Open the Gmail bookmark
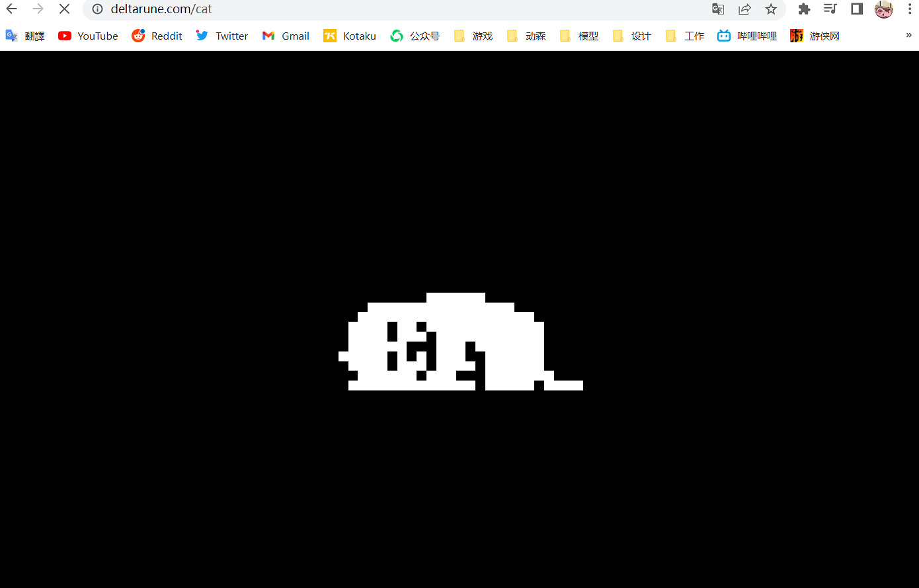The width and height of the screenshot is (919, 588). pos(286,36)
